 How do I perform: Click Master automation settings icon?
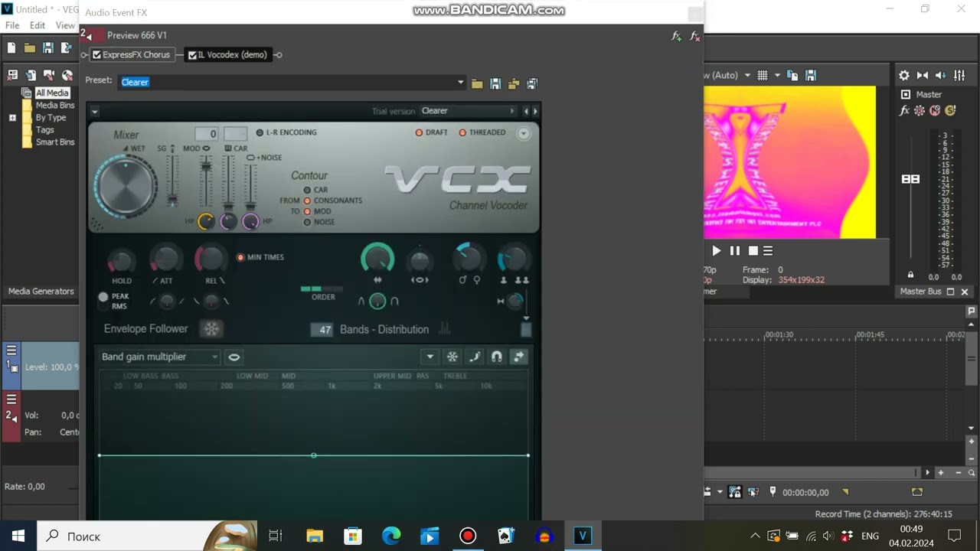click(920, 111)
